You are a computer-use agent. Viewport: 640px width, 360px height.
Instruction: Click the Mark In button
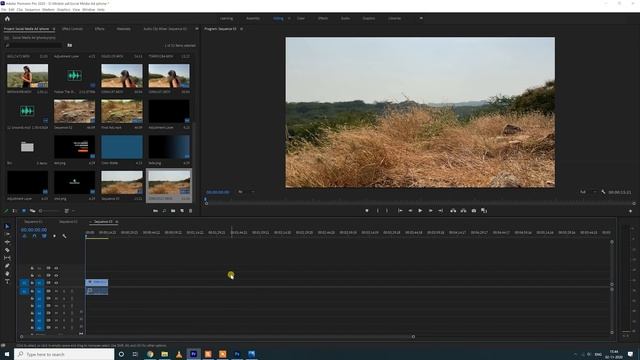(x=377, y=211)
